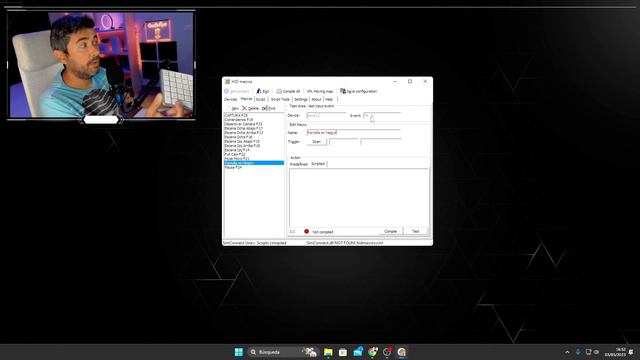
Task: Open File Explorer from the taskbar
Action: 328,352
